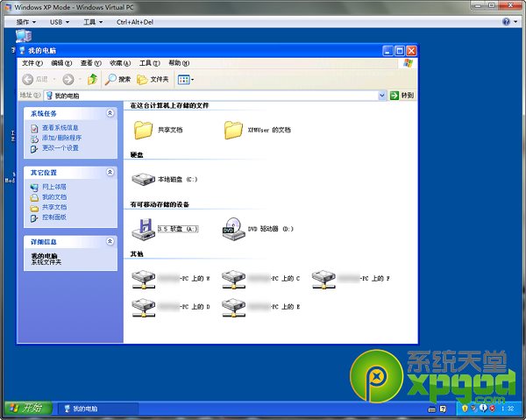
Task: Collapse the 详细信息 panel section
Action: 110,240
